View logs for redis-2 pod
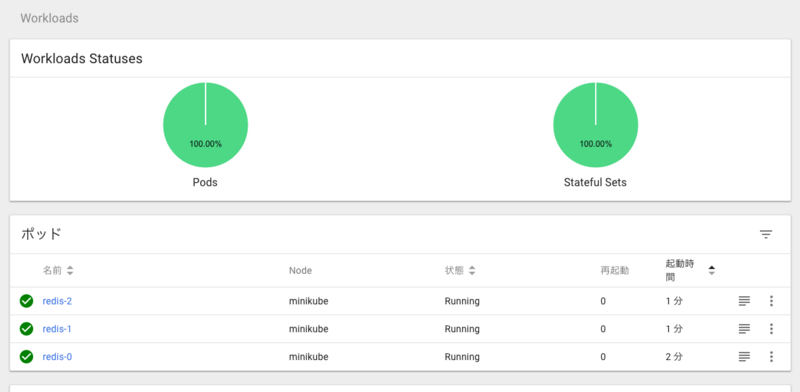The height and width of the screenshot is (392, 800). tap(744, 301)
